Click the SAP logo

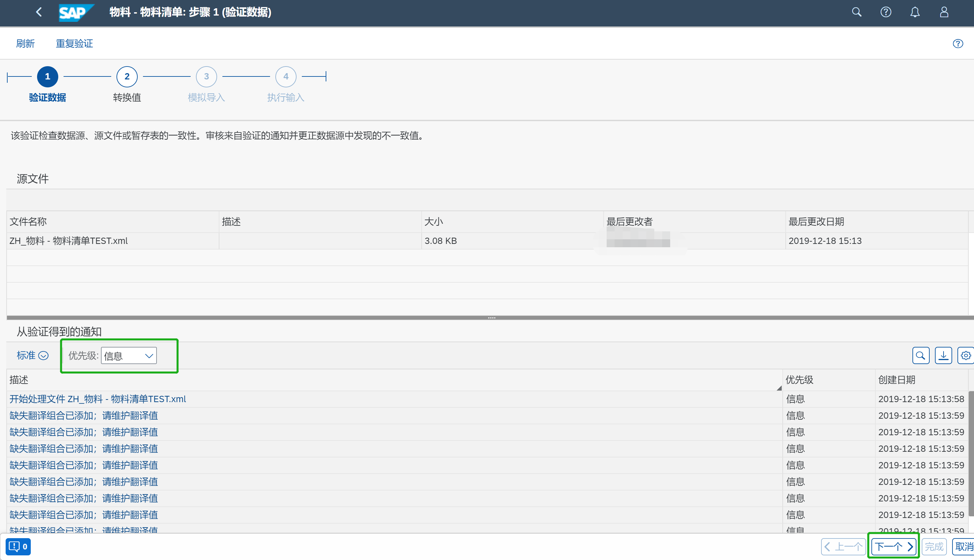click(x=76, y=12)
